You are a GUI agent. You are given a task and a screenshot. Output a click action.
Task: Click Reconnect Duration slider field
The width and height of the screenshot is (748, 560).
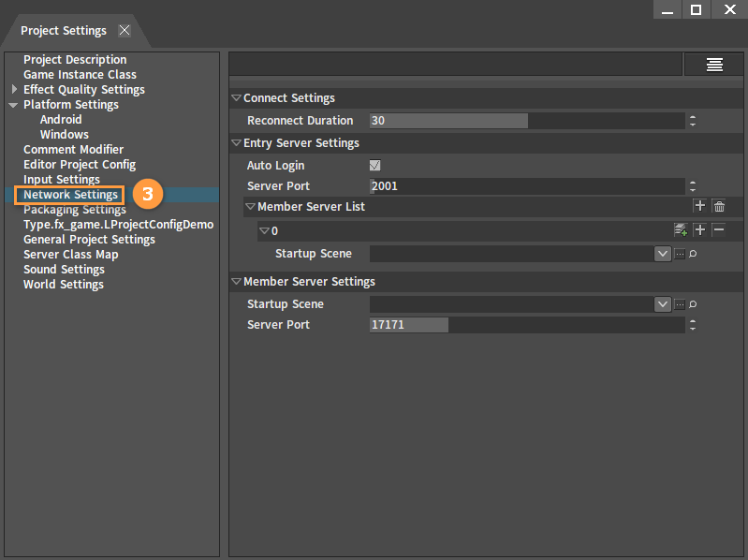[x=527, y=121]
